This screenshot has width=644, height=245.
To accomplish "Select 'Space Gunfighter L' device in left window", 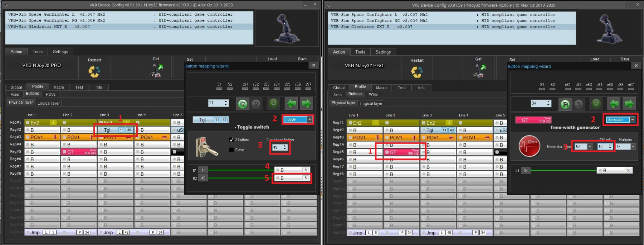I will (129, 15).
